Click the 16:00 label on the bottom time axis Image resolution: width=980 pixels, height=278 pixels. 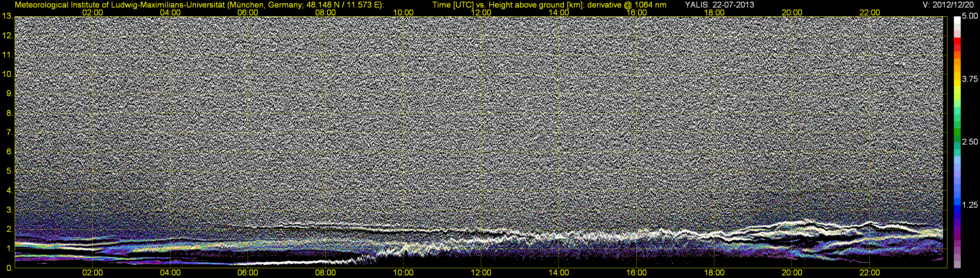tap(636, 273)
